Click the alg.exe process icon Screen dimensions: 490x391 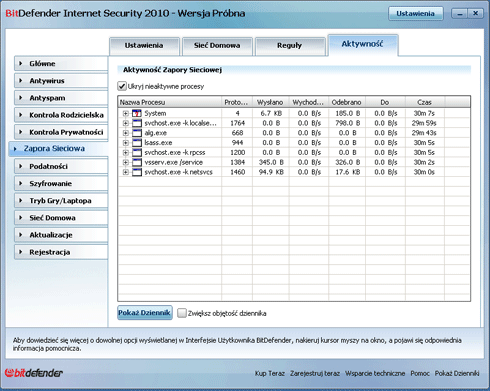click(137, 133)
